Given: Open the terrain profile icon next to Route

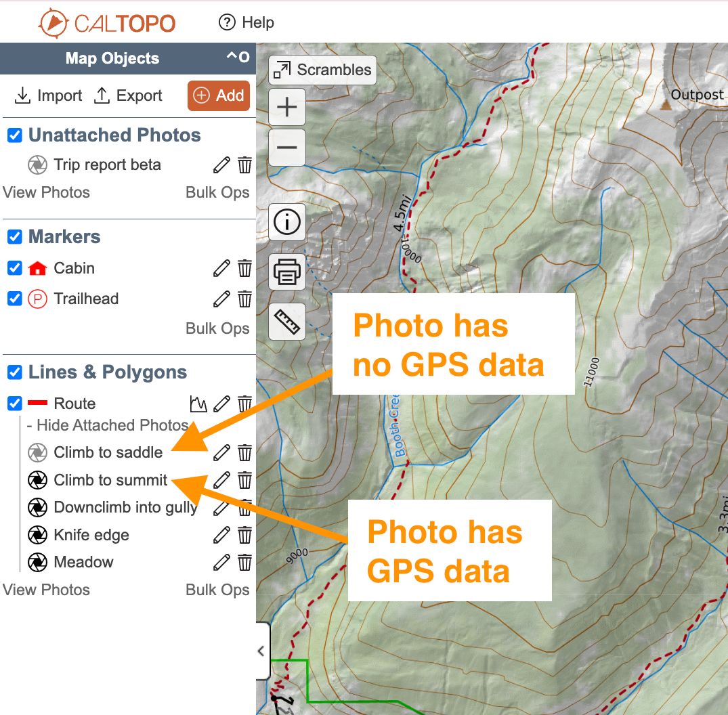Looking at the screenshot, I should 198,404.
